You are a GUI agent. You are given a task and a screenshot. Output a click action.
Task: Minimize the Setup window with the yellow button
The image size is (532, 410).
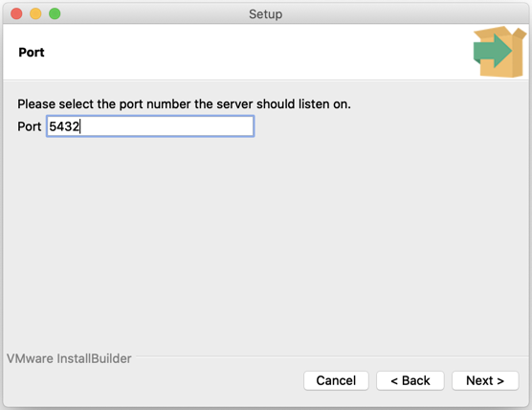(x=35, y=14)
